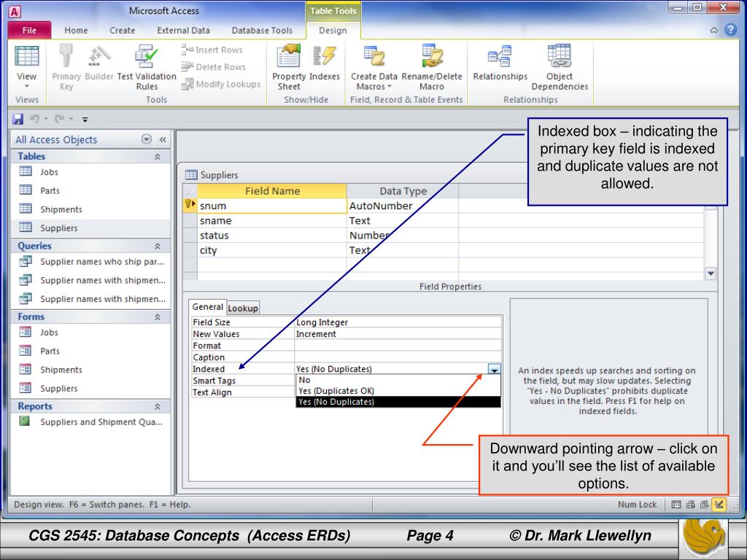Screen dimensions: 747x560
Task: Choose 'No' from Indexed options
Action: (398, 380)
